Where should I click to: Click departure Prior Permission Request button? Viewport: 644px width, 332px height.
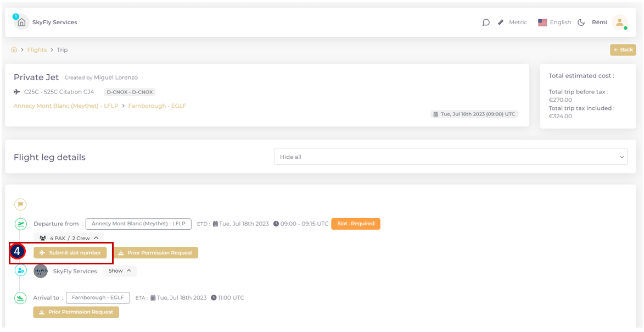[x=155, y=253]
